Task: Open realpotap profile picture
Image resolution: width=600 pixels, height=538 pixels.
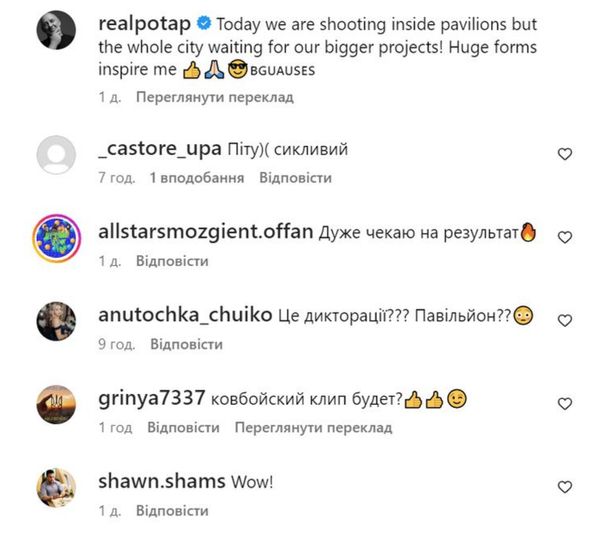Action: 58,35
